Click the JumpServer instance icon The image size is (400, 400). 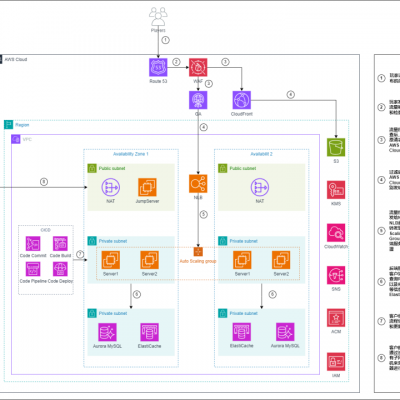tap(147, 187)
